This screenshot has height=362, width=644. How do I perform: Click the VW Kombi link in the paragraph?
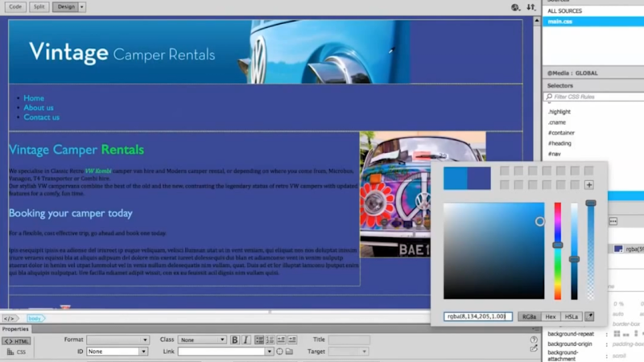pos(97,171)
